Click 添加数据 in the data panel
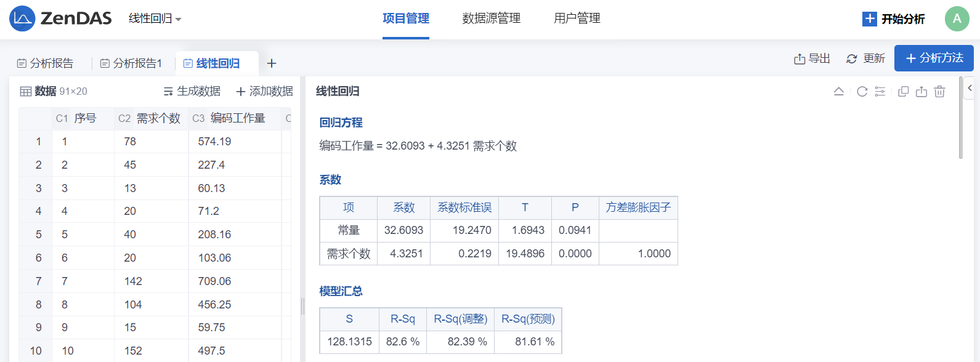This screenshot has width=980, height=362. [x=265, y=91]
